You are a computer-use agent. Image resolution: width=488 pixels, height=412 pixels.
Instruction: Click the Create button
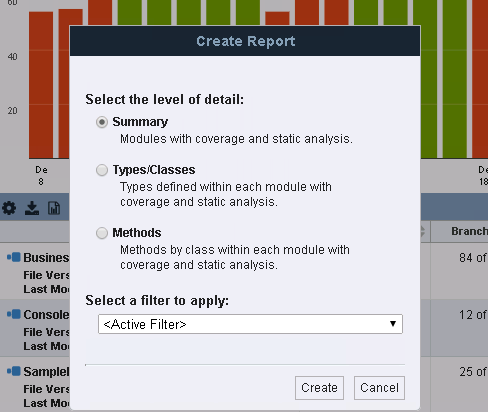coord(319,388)
